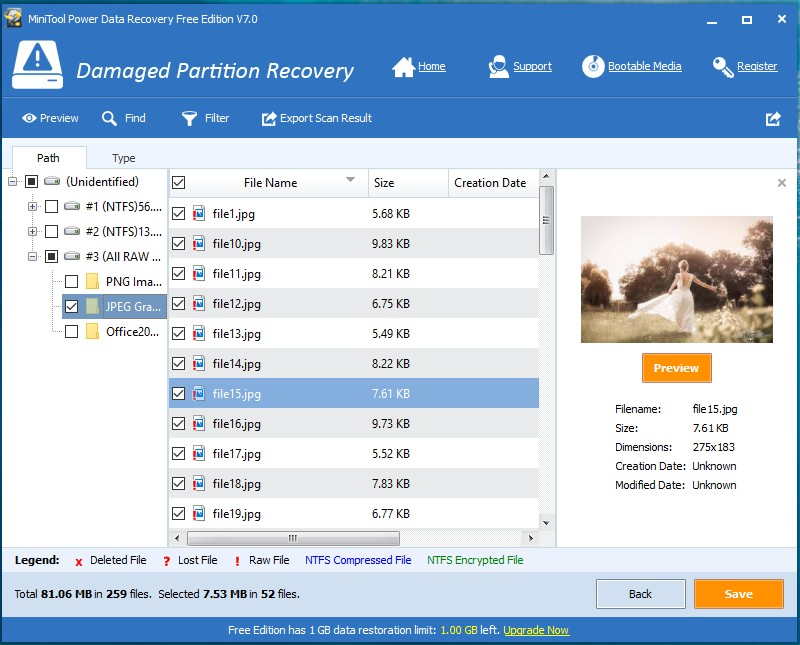Toggle the #3 (All RAW) partition checkbox
The height and width of the screenshot is (645, 800).
52,256
